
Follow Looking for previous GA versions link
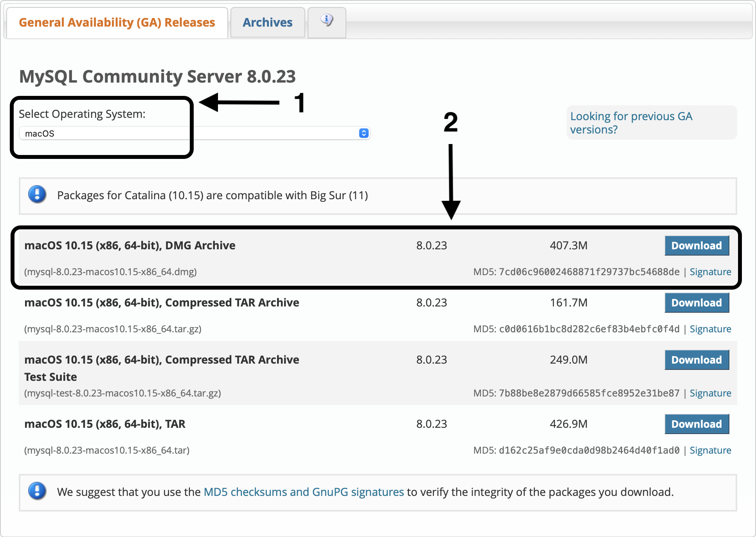point(631,123)
